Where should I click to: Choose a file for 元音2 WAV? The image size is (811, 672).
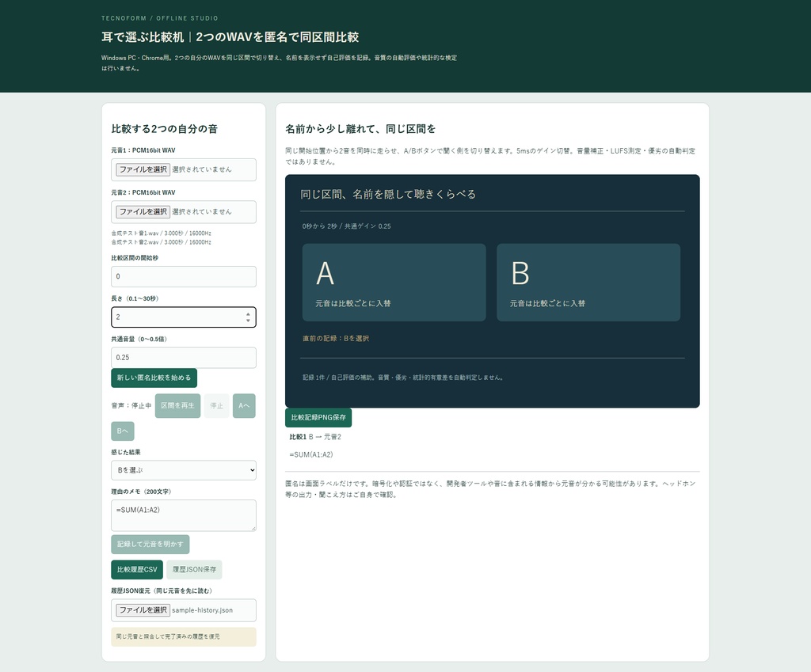coord(143,212)
